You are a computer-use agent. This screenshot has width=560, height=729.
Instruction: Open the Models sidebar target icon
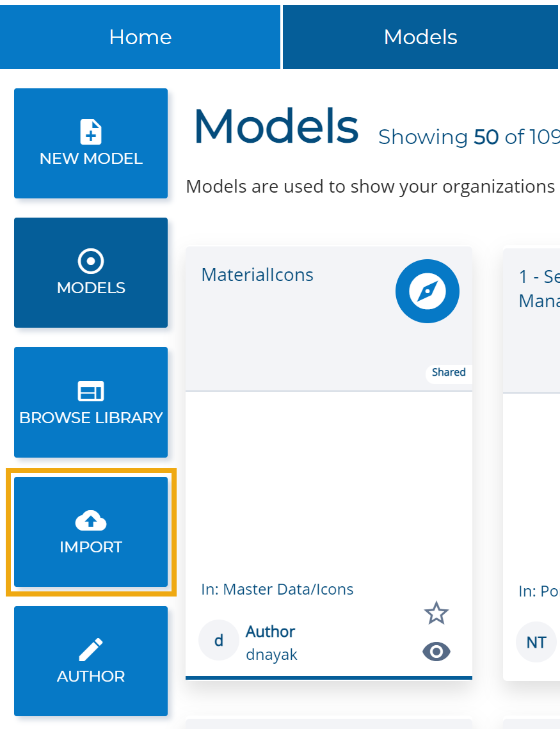tap(91, 261)
